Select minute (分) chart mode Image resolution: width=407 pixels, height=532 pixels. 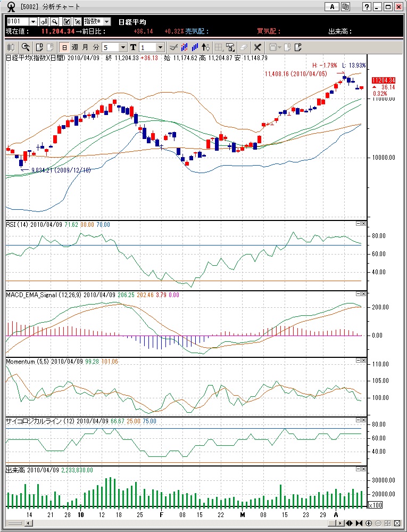point(95,47)
